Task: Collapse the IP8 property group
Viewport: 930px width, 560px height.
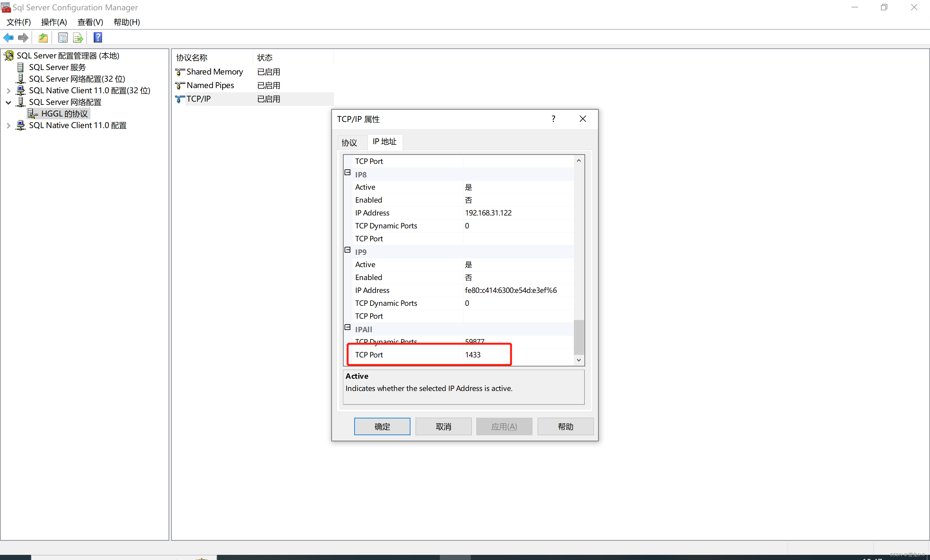Action: (x=347, y=173)
